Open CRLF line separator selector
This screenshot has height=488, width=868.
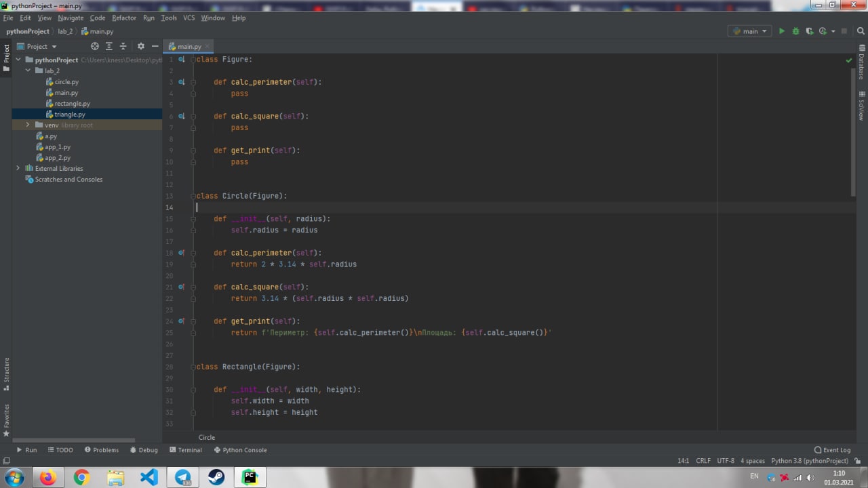[703, 461]
